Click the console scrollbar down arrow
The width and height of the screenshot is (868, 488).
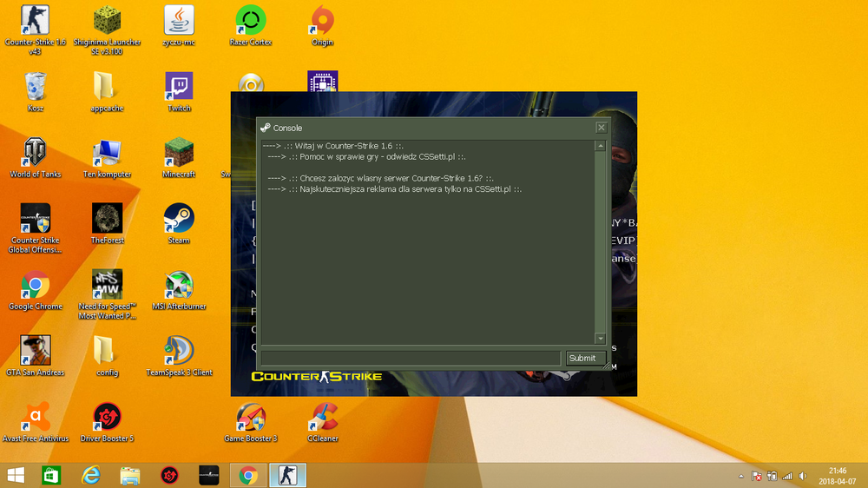pos(600,338)
